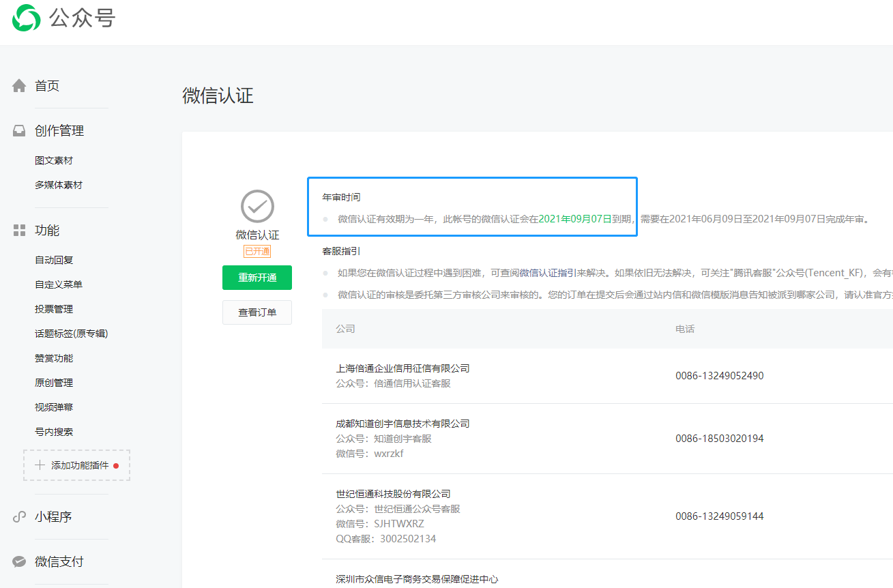893x588 pixels.
Task: Open 号内搜索 in the sidebar
Action: click(54, 432)
